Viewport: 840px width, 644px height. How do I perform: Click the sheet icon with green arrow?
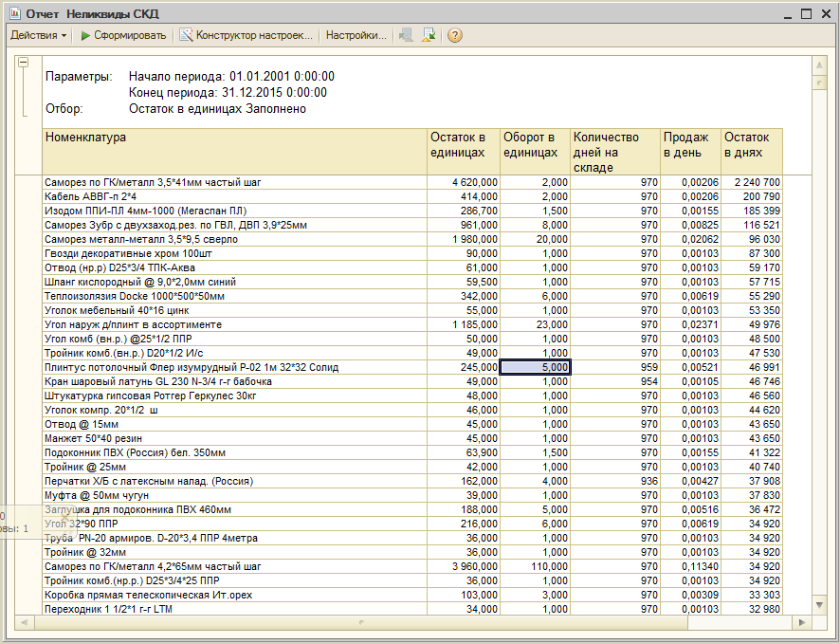(429, 35)
